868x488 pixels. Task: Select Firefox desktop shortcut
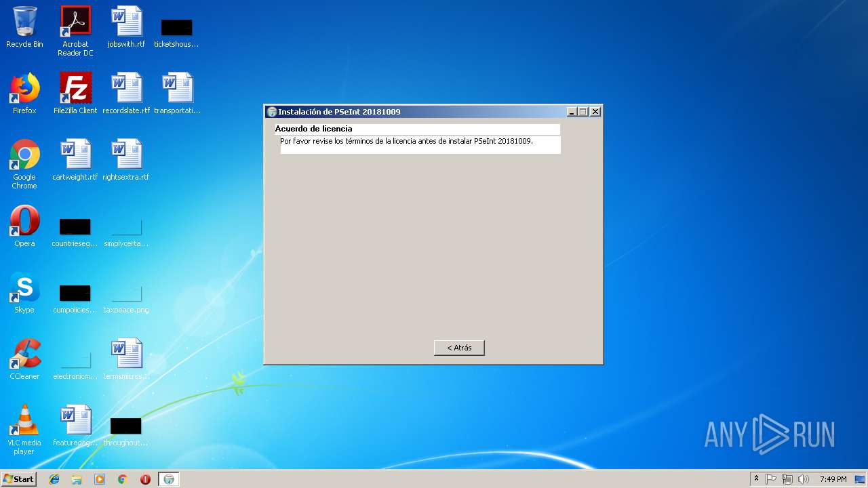click(x=24, y=94)
